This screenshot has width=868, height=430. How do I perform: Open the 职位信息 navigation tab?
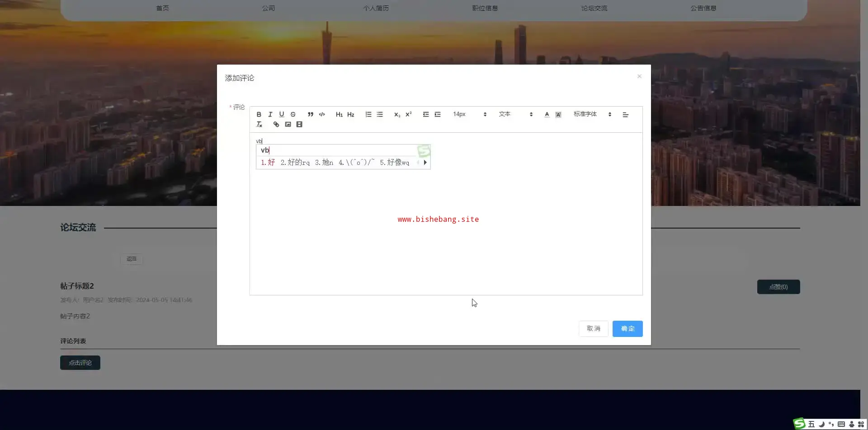pos(485,8)
